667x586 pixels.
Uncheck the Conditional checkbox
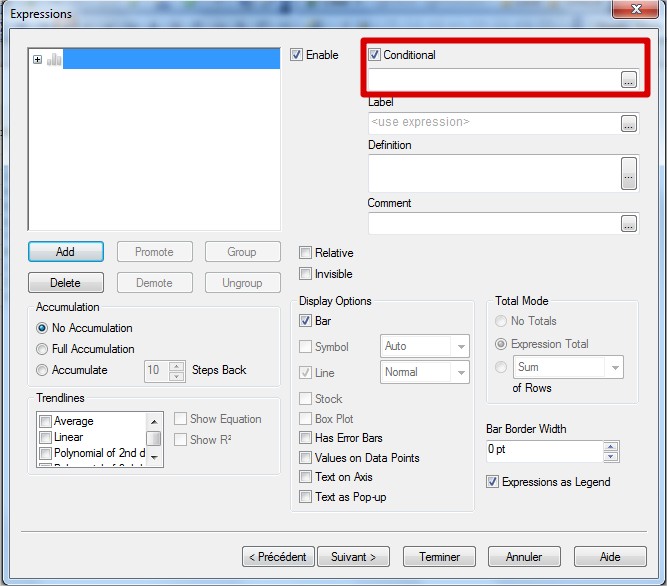(x=374, y=54)
